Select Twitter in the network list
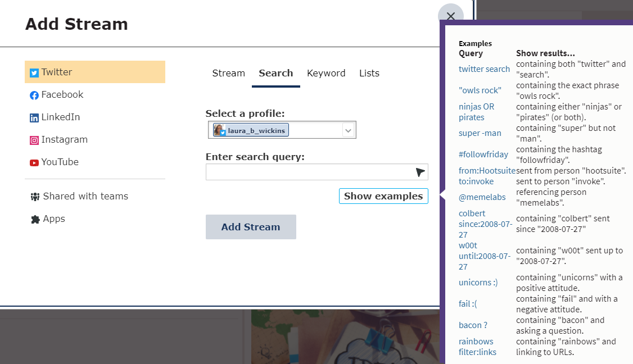This screenshot has width=633, height=364. 95,72
